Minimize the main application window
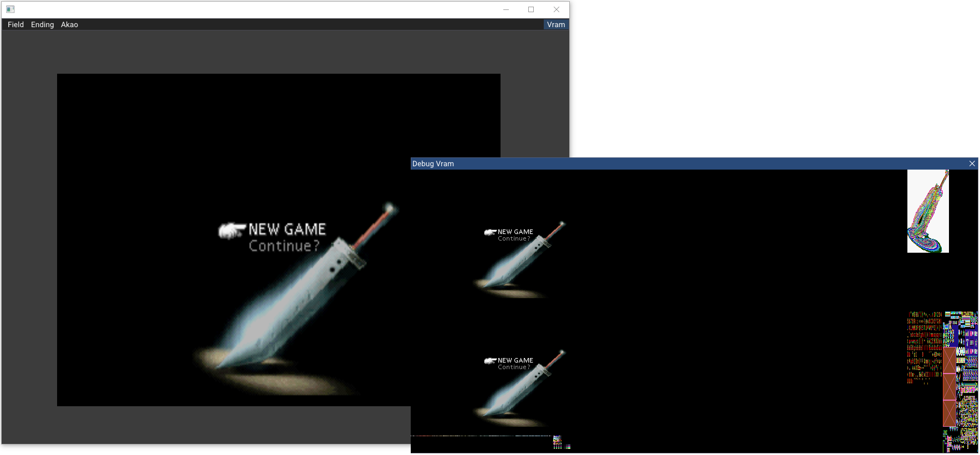This screenshot has height=455, width=980. (506, 9)
